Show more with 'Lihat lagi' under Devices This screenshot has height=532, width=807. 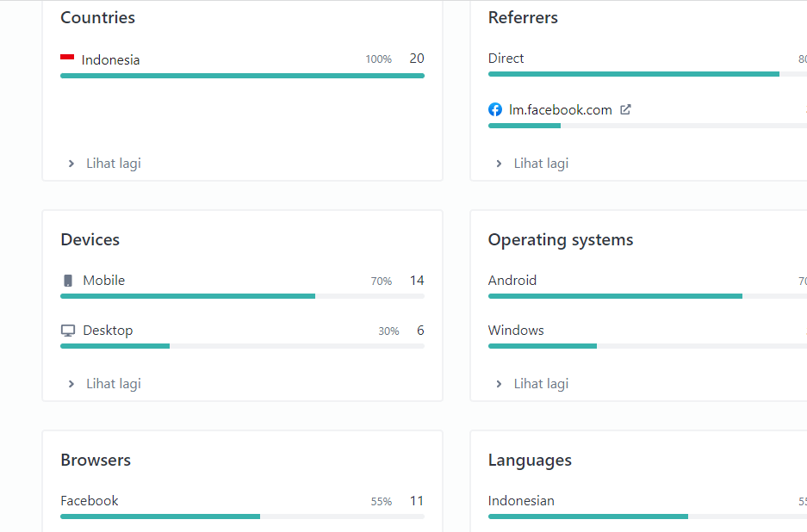[113, 384]
